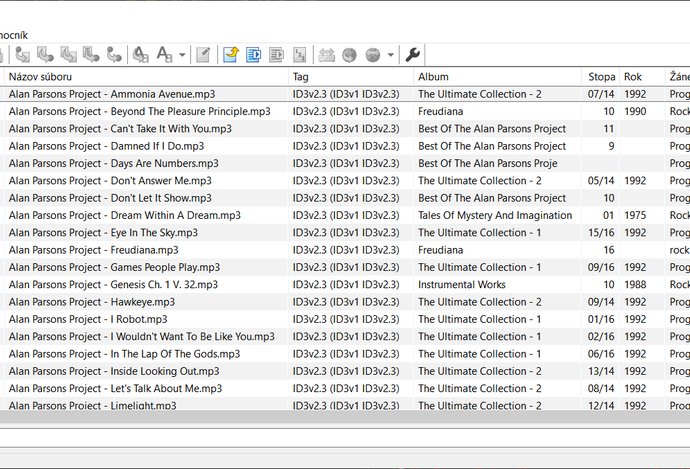This screenshot has height=469, width=690.
Task: Open options with the wrench icon
Action: coord(412,55)
